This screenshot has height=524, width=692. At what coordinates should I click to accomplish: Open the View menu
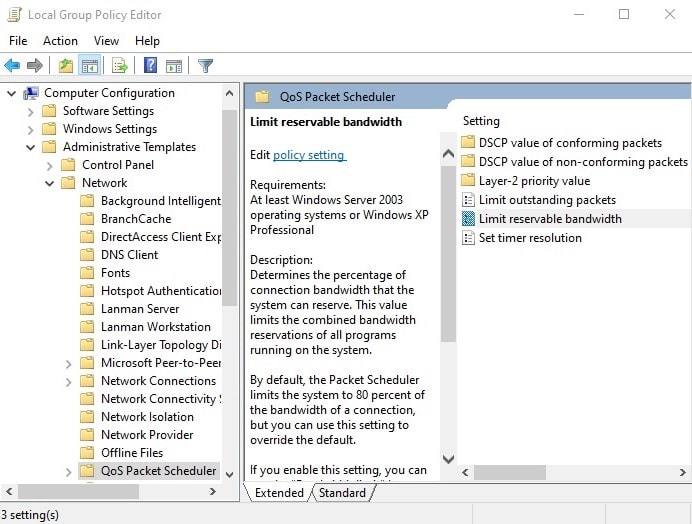[106, 41]
